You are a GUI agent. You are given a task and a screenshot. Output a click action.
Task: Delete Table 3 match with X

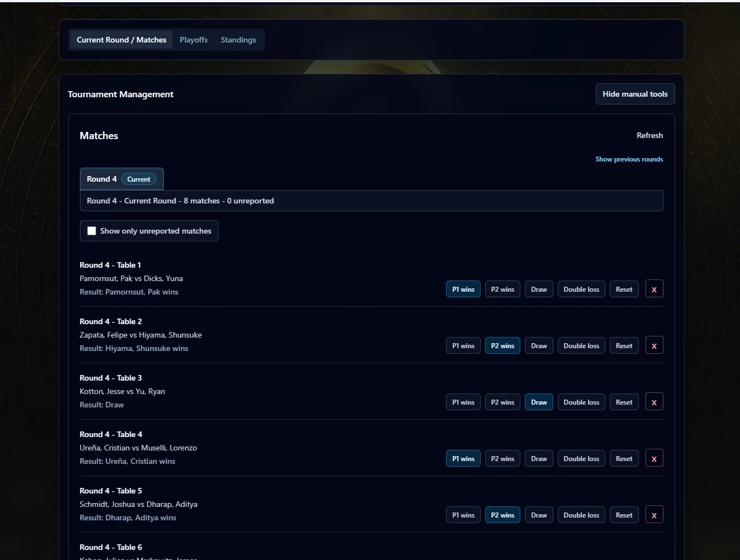click(x=654, y=402)
